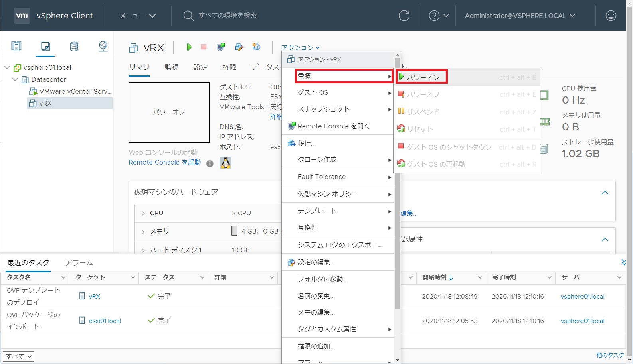Screen dimensions: 633x364
Task: Open the 電源 submenu entry
Action: [x=338, y=76]
